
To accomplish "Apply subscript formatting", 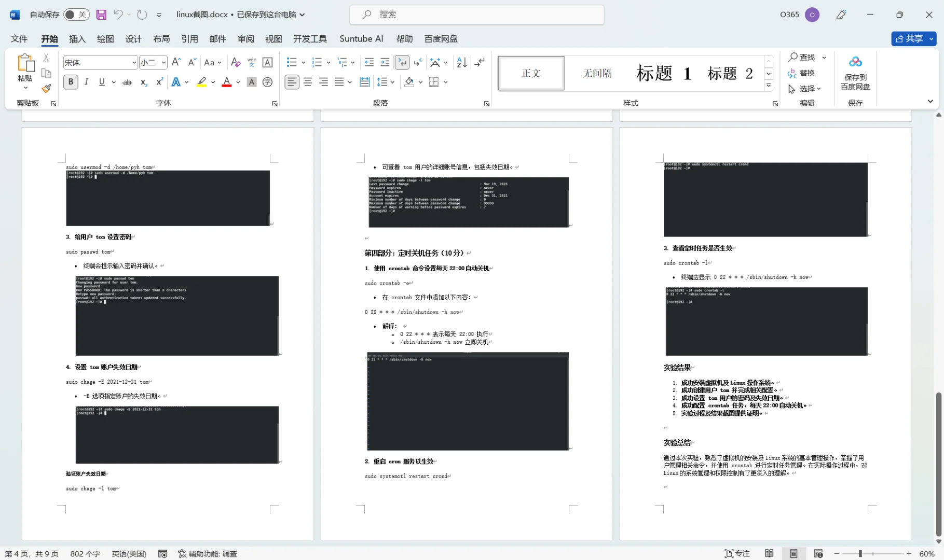I will click(143, 82).
